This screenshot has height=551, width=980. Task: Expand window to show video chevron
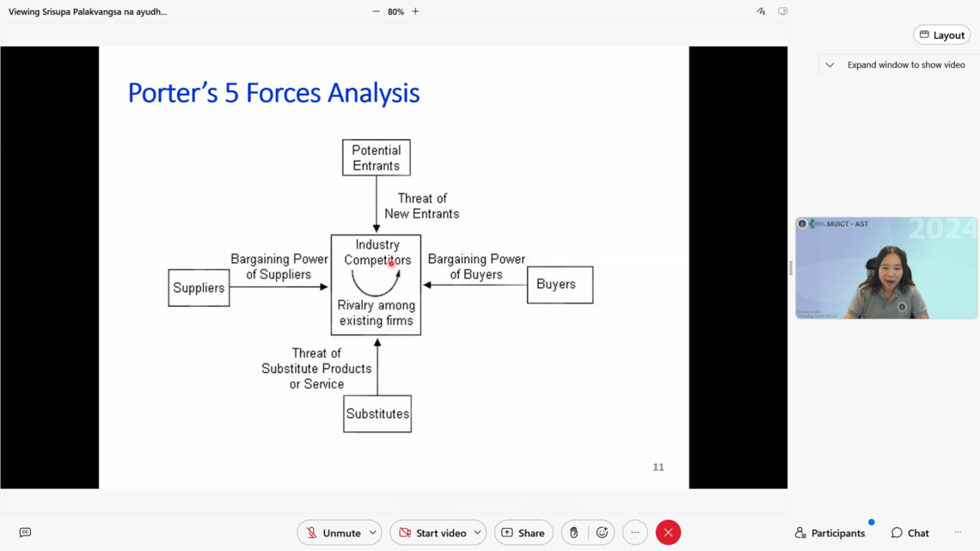point(830,65)
